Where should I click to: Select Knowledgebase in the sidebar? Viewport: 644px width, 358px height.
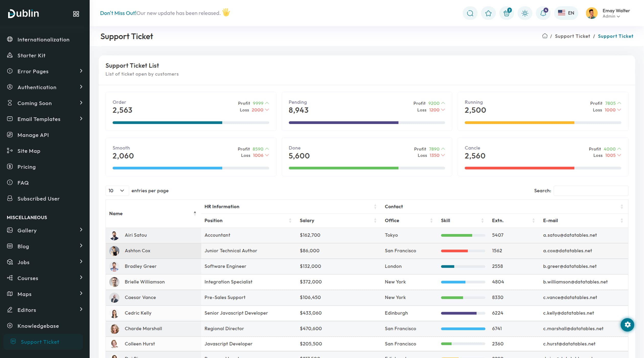(38, 326)
